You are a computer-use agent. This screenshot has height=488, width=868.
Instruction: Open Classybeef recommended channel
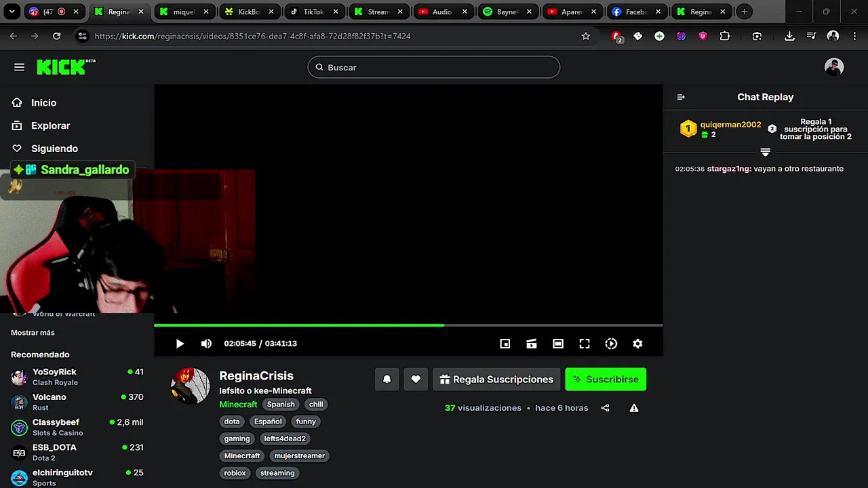tap(77, 427)
